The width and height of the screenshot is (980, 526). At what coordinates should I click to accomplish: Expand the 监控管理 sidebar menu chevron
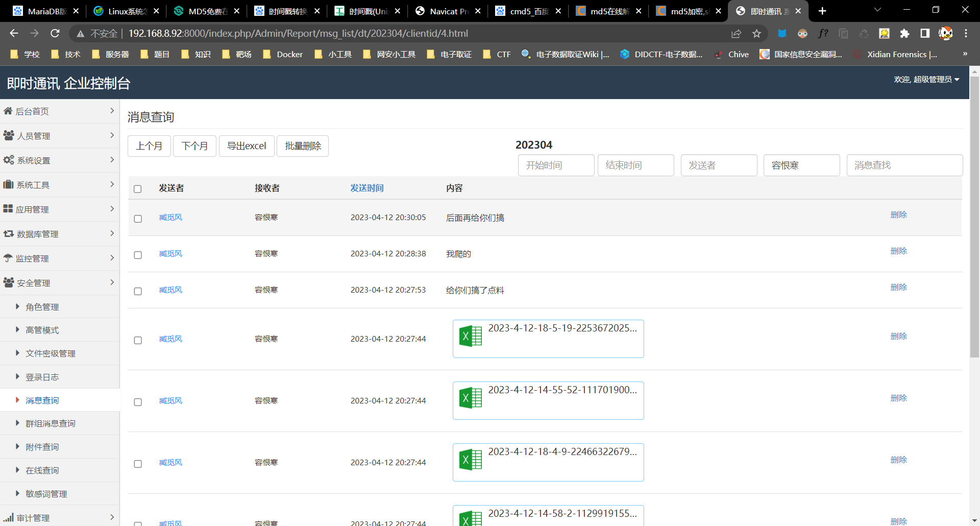pyautogui.click(x=112, y=258)
